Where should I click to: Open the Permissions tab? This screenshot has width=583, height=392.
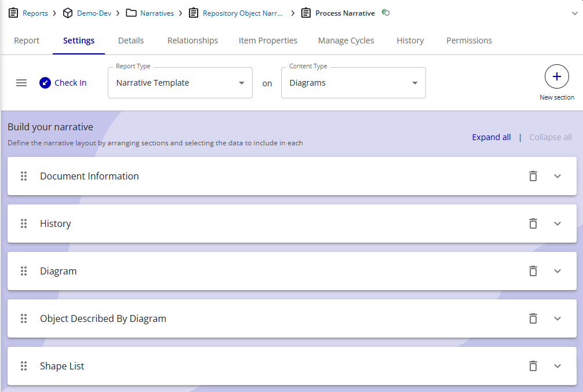tap(469, 41)
